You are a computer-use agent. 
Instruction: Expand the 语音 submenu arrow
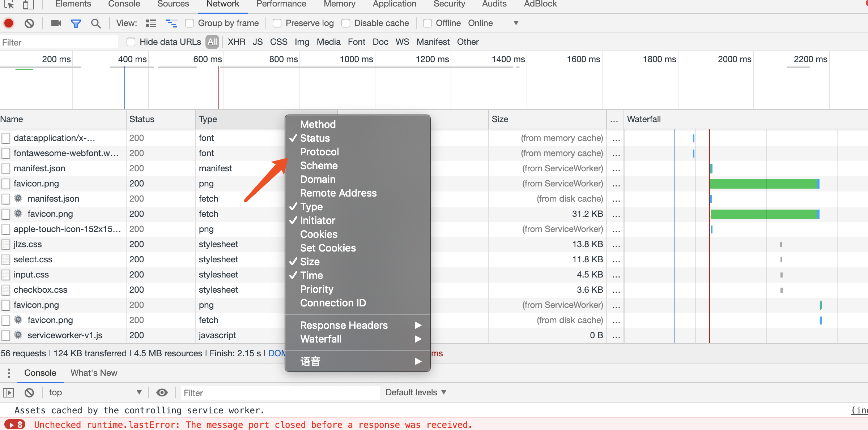(x=418, y=362)
